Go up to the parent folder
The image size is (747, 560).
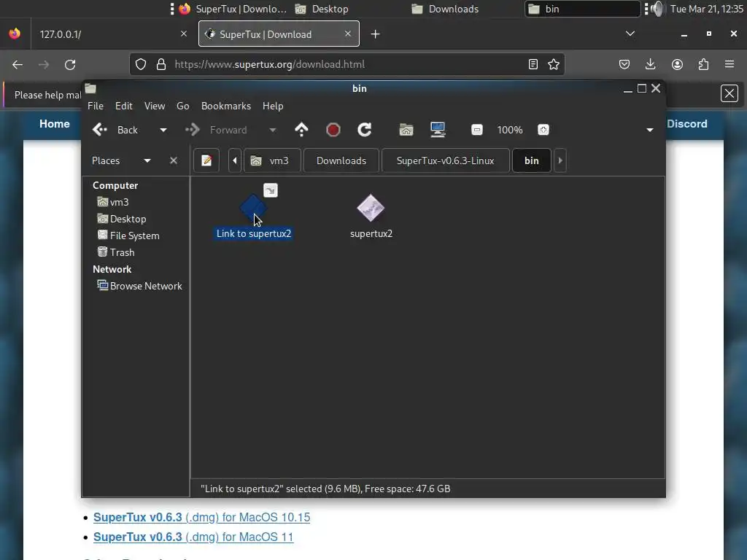301,130
